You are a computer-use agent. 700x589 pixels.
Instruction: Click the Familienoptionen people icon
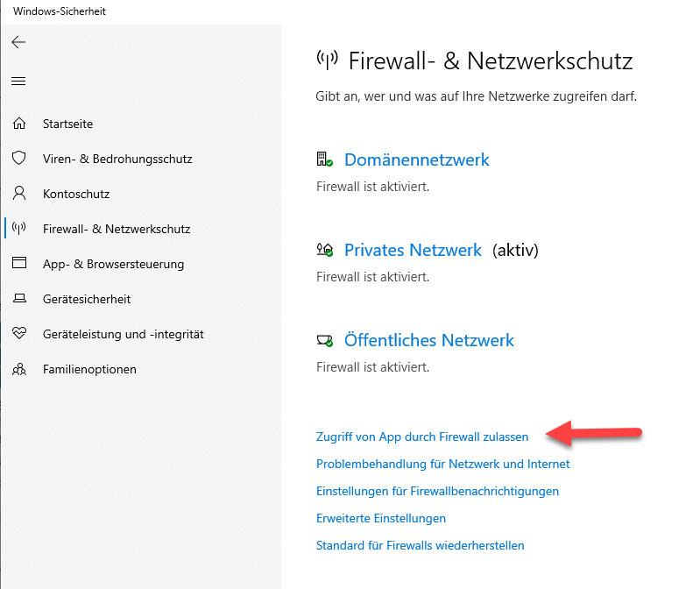click(x=19, y=369)
